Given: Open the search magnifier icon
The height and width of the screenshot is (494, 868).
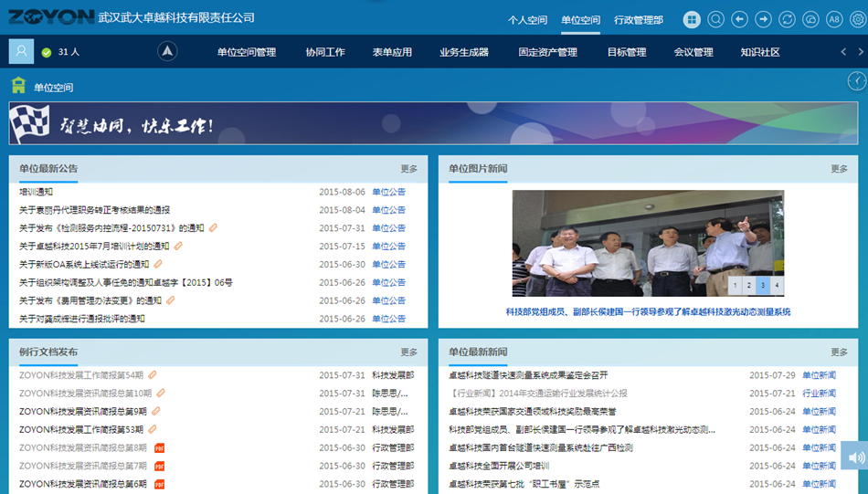Looking at the screenshot, I should coord(715,19).
